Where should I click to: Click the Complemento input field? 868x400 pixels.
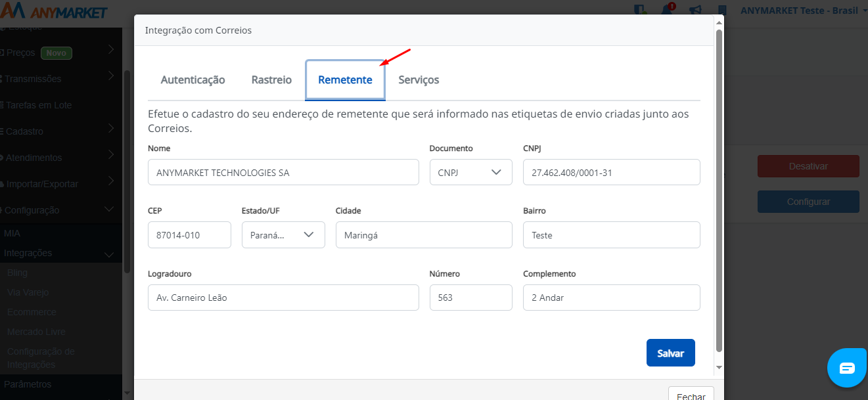[x=611, y=298]
